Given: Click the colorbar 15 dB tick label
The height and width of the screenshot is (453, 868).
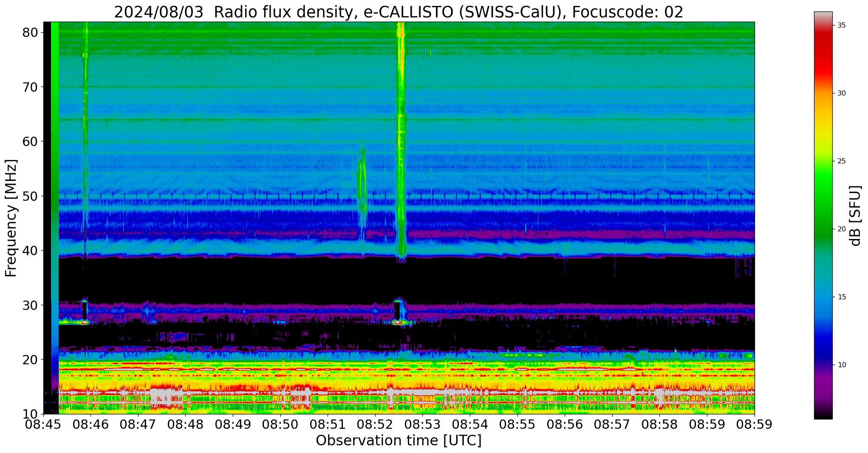Looking at the screenshot, I should coord(841,297).
